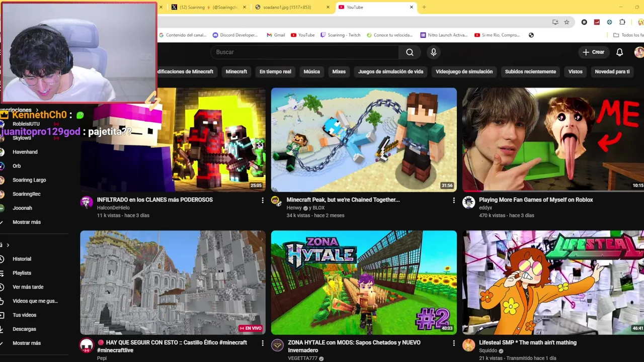
Task: Click the Crear button
Action: pos(594,52)
